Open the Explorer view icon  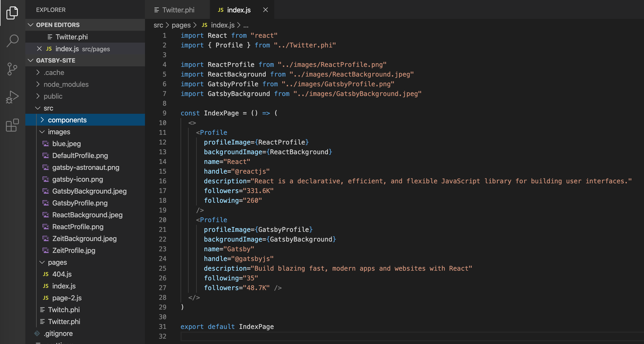[x=12, y=13]
